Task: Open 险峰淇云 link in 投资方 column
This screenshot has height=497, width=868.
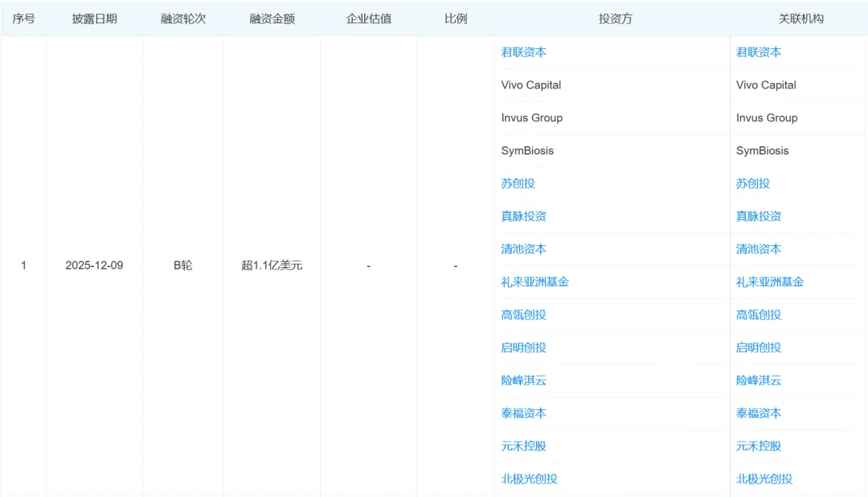Action: tap(524, 380)
